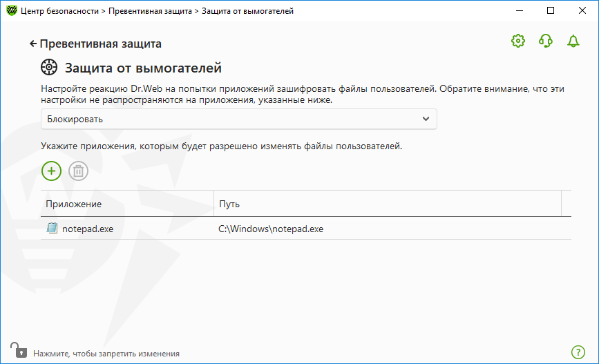Open the Блокировать reaction dropdown
The image size is (599, 364).
coord(239,119)
